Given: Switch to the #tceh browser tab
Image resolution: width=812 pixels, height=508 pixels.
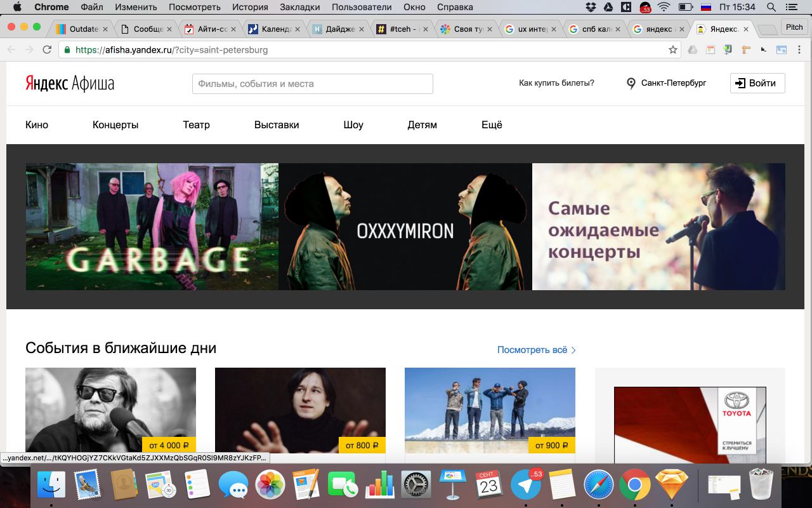Looking at the screenshot, I should (x=401, y=29).
